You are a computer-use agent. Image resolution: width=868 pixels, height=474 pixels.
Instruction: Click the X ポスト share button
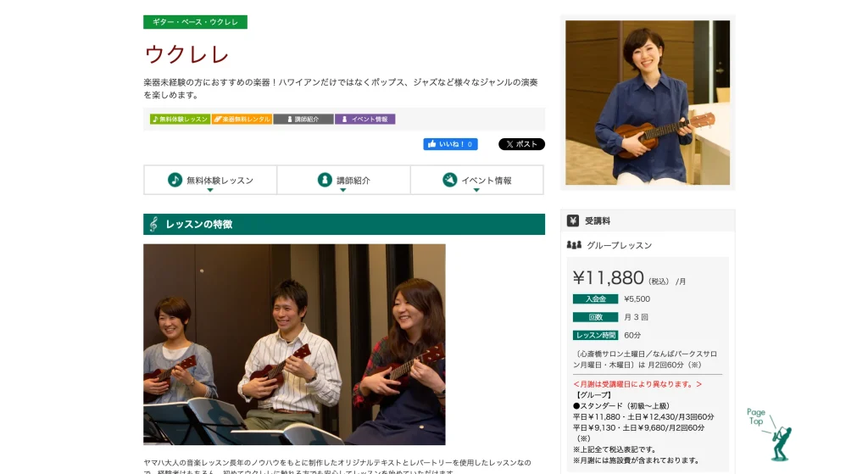click(521, 144)
